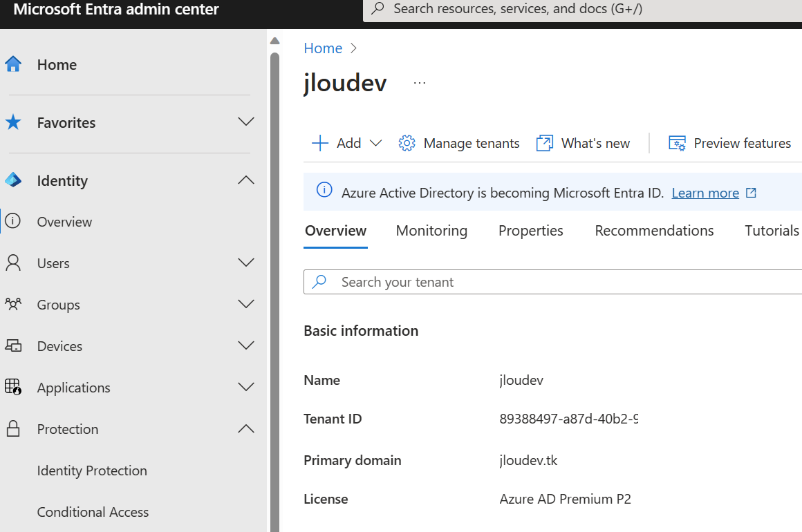Open the Add dropdown arrow
The height and width of the screenshot is (532, 802).
point(376,143)
